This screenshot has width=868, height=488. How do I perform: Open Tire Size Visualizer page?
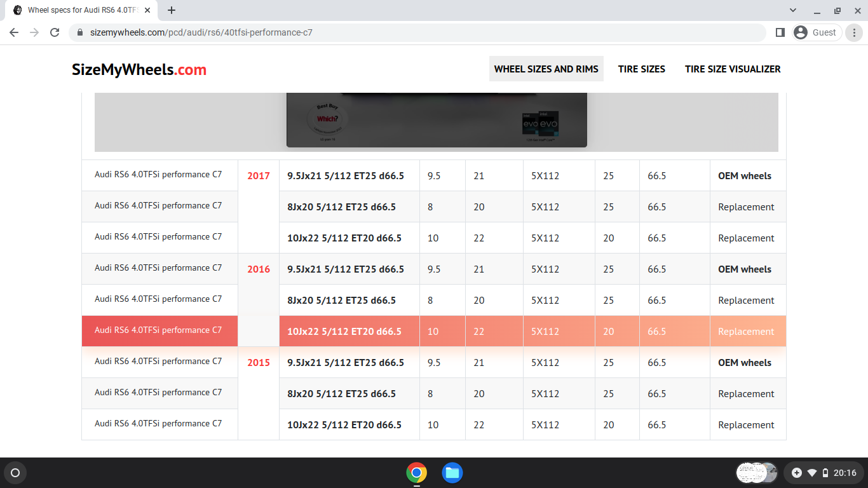coord(732,69)
